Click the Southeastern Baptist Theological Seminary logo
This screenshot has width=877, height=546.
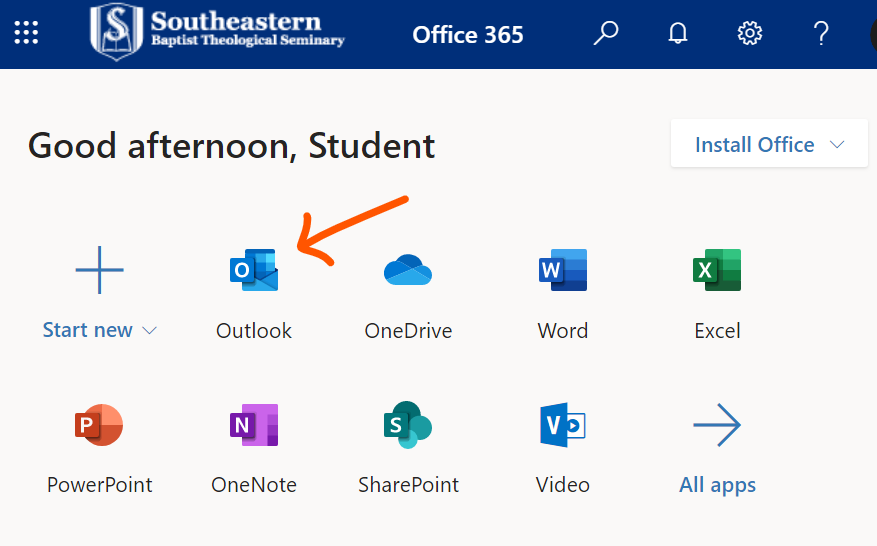(x=217, y=32)
